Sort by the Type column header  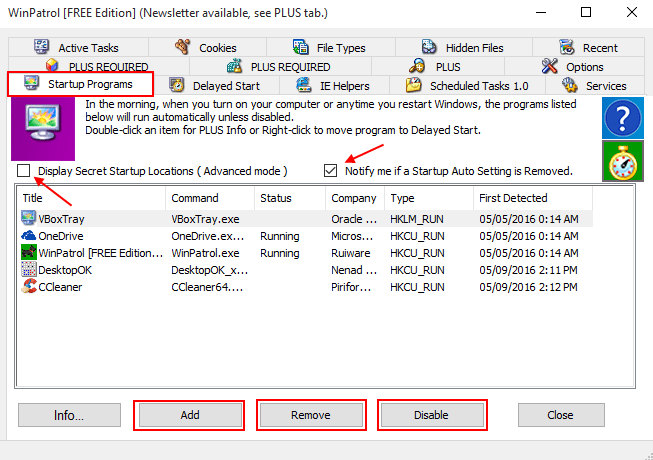point(429,198)
